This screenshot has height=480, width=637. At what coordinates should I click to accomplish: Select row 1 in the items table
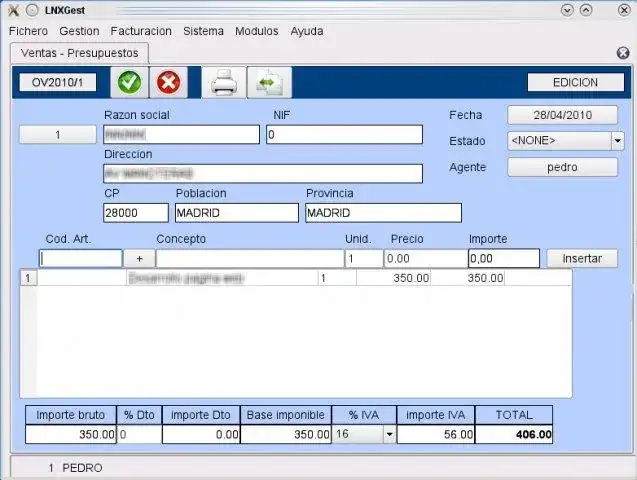[x=296, y=278]
